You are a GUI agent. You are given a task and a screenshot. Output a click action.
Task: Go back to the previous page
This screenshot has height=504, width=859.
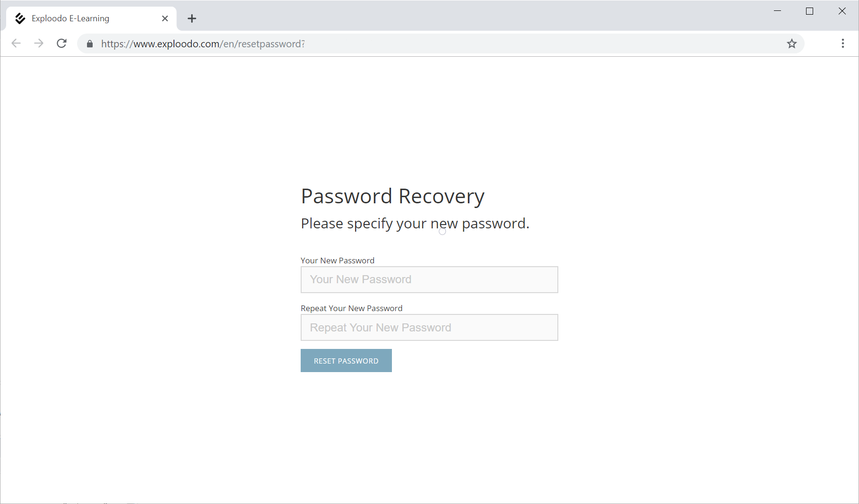[x=16, y=43]
